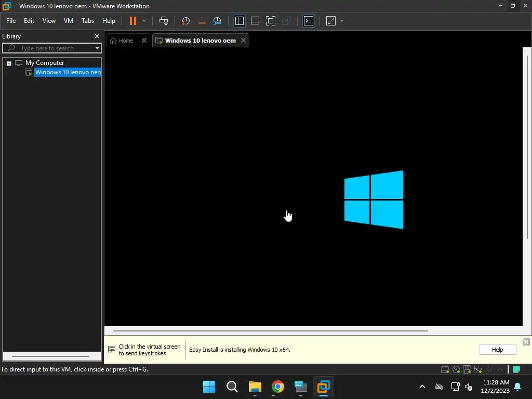This screenshot has width=532, height=399.
Task: Open the File menu
Action: pos(11,21)
